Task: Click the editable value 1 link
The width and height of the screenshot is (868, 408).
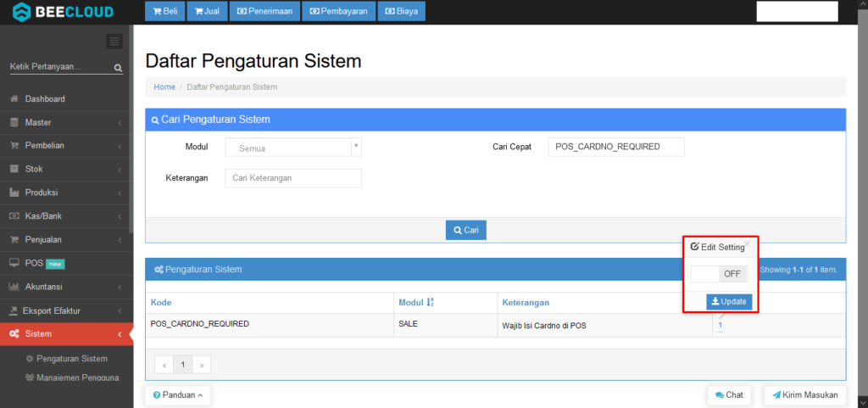Action: click(721, 325)
